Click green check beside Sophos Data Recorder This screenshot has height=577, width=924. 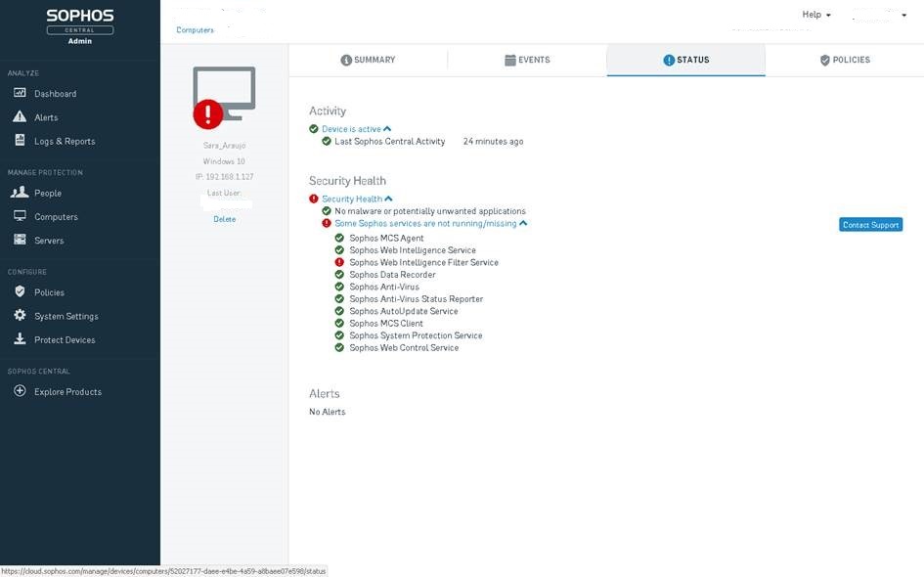(x=339, y=275)
